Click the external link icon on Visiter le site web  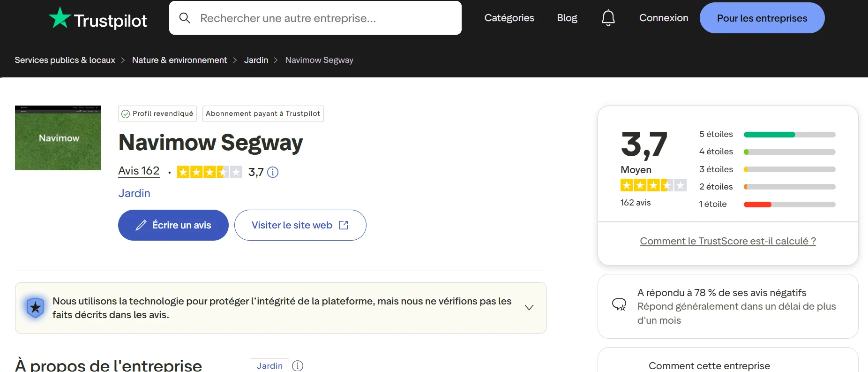coord(344,225)
